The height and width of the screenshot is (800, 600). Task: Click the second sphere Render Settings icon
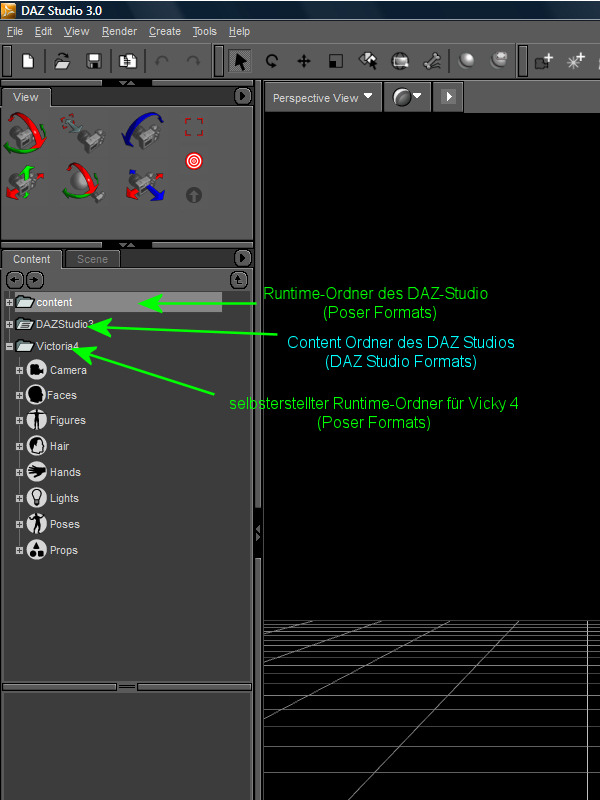pos(498,60)
